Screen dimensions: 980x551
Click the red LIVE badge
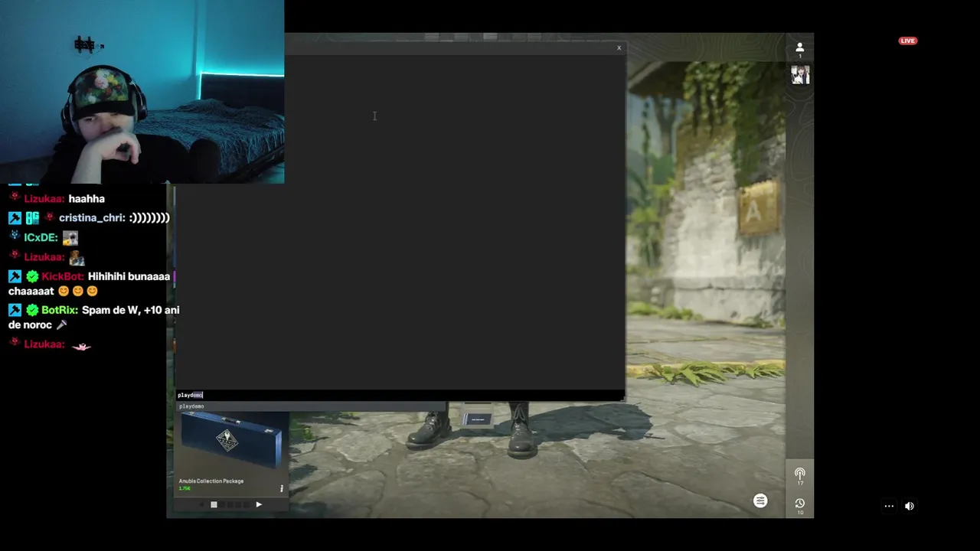coord(907,41)
